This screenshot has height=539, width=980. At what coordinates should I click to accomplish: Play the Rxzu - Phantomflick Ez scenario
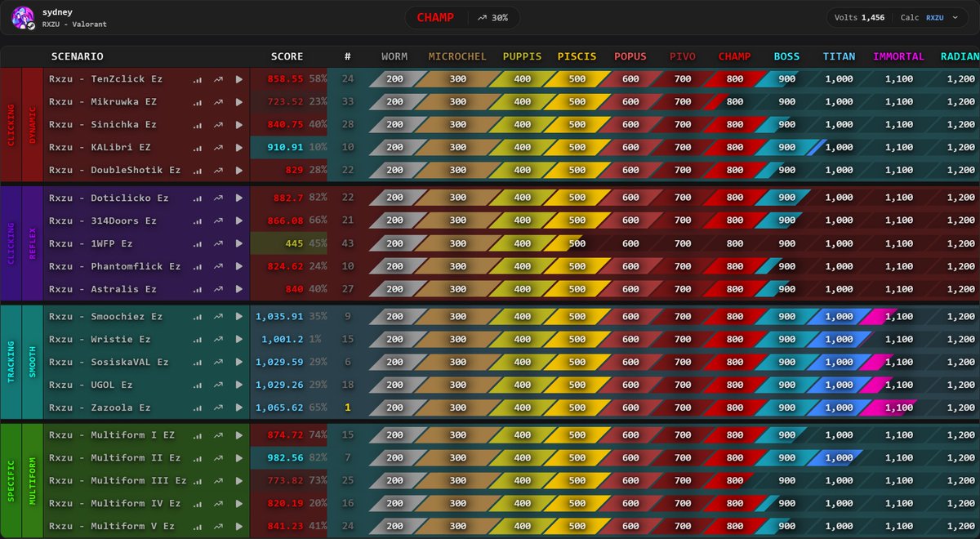[239, 267]
